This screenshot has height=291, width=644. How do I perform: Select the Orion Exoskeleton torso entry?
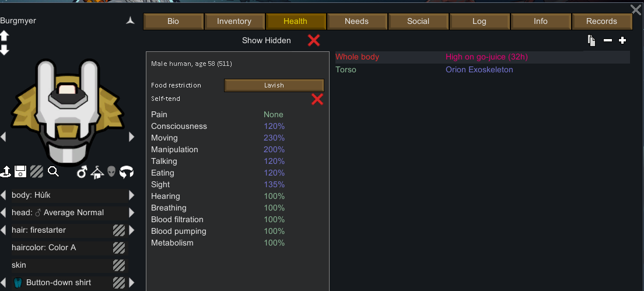(479, 70)
